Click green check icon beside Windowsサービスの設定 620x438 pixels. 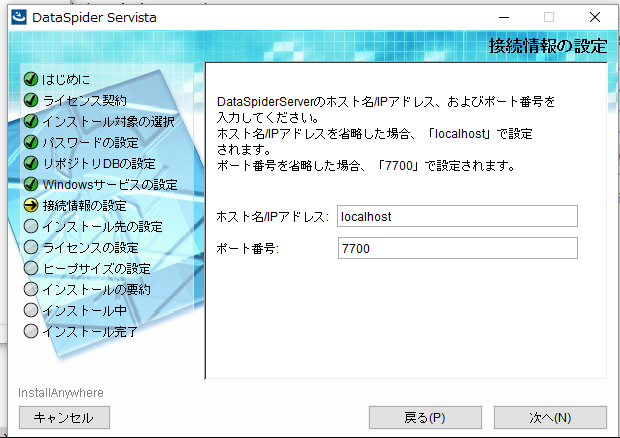tap(31, 184)
